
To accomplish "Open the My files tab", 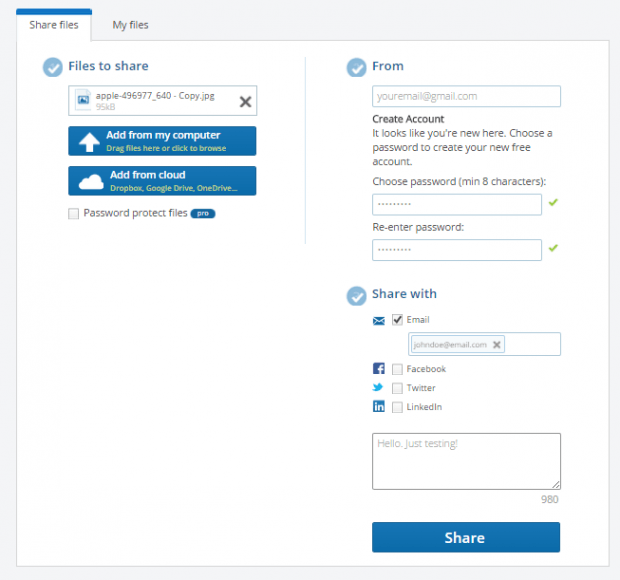I will (x=130, y=25).
